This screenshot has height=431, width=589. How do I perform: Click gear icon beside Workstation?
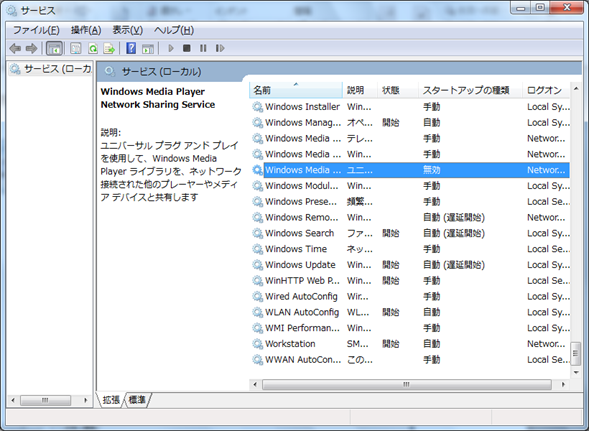coord(257,343)
